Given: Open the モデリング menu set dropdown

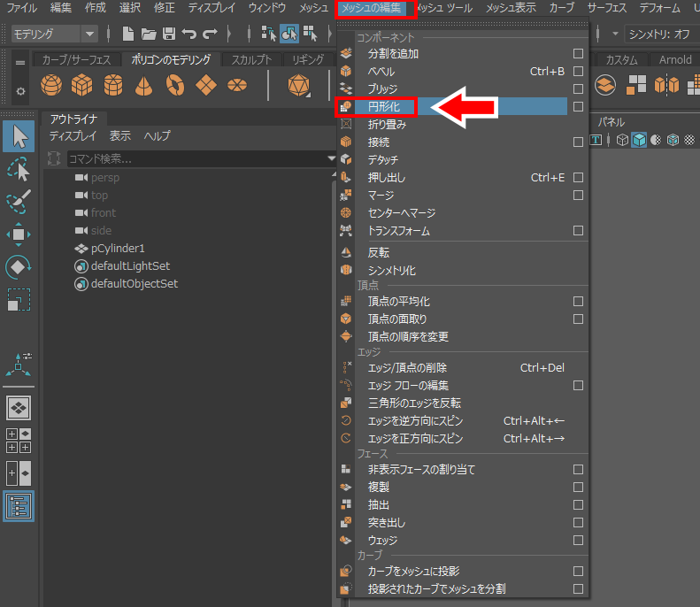Looking at the screenshot, I should pyautogui.click(x=89, y=34).
